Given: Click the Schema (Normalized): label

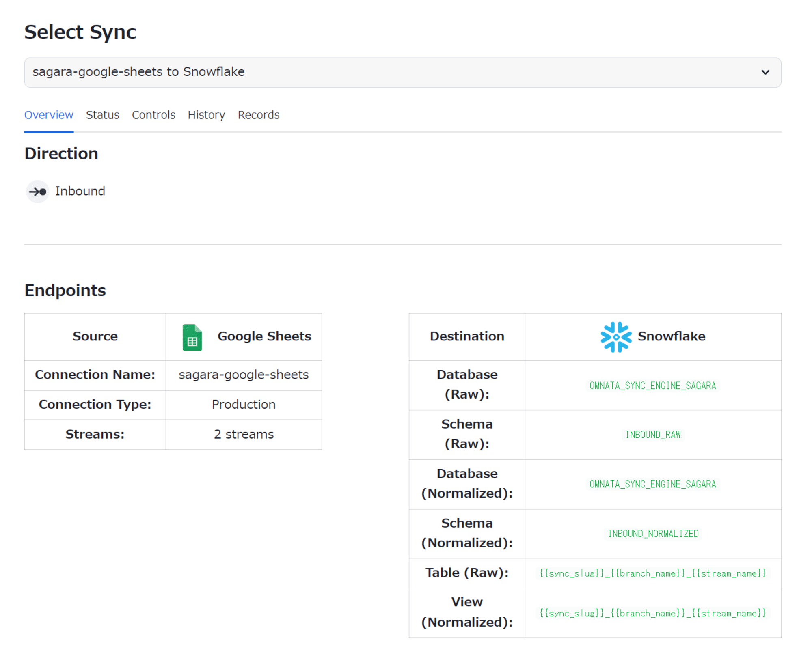Looking at the screenshot, I should pos(467,533).
